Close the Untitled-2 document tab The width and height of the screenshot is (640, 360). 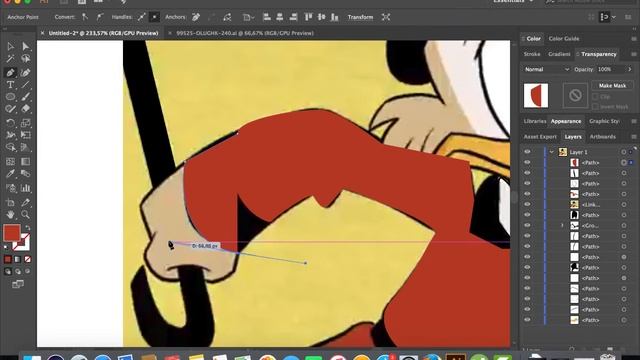click(42, 33)
